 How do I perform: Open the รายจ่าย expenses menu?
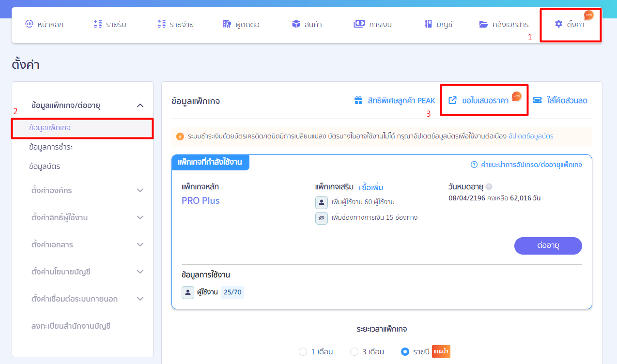(175, 24)
